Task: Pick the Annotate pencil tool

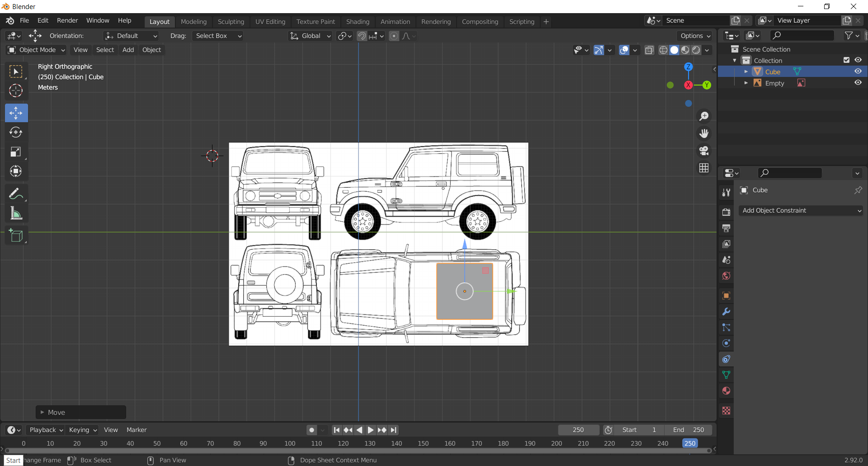Action: [x=16, y=194]
